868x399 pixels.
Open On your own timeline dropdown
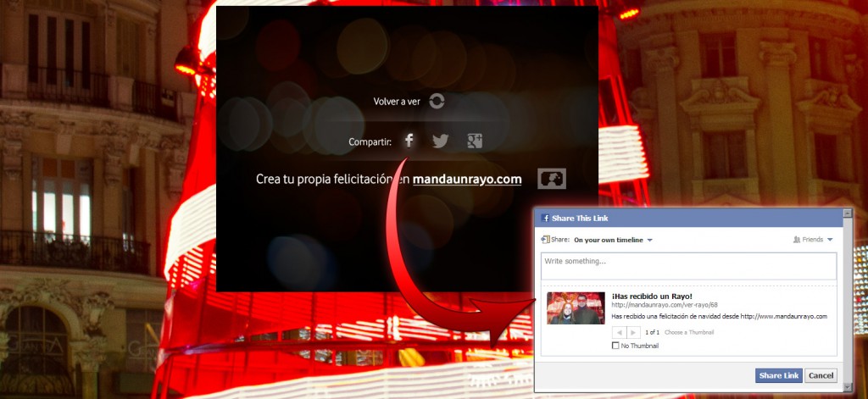(x=614, y=241)
